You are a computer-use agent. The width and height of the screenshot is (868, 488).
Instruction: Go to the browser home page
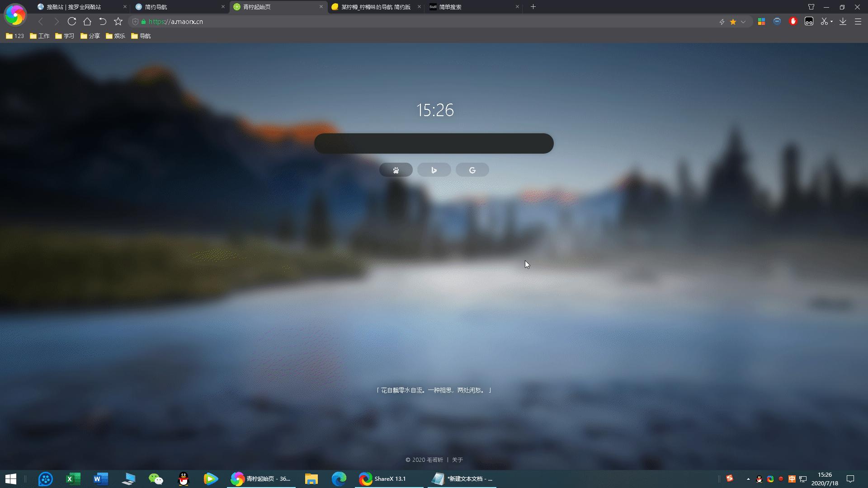pyautogui.click(x=87, y=21)
